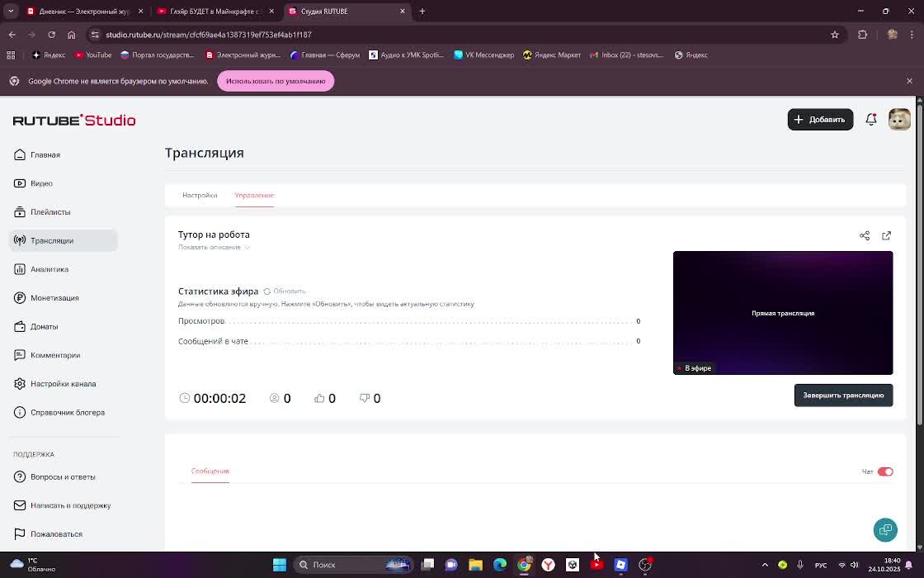Viewport: 924px width, 578px height.
Task: Open Аналитика section
Action: click(41, 269)
